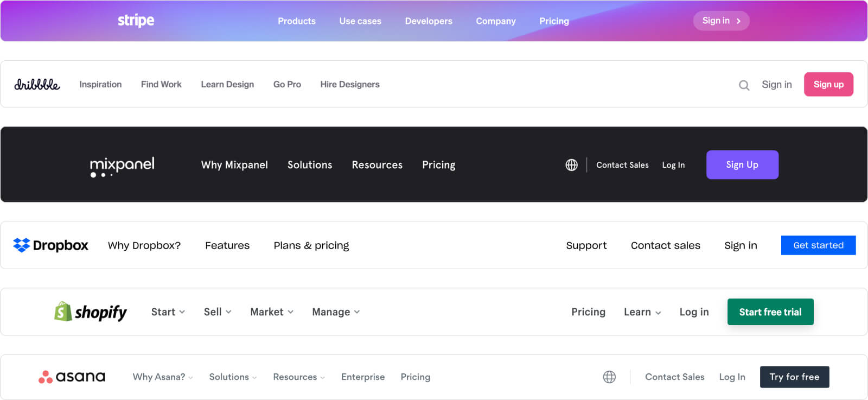The height and width of the screenshot is (400, 868).
Task: Expand Shopify's Start dropdown
Action: point(168,312)
